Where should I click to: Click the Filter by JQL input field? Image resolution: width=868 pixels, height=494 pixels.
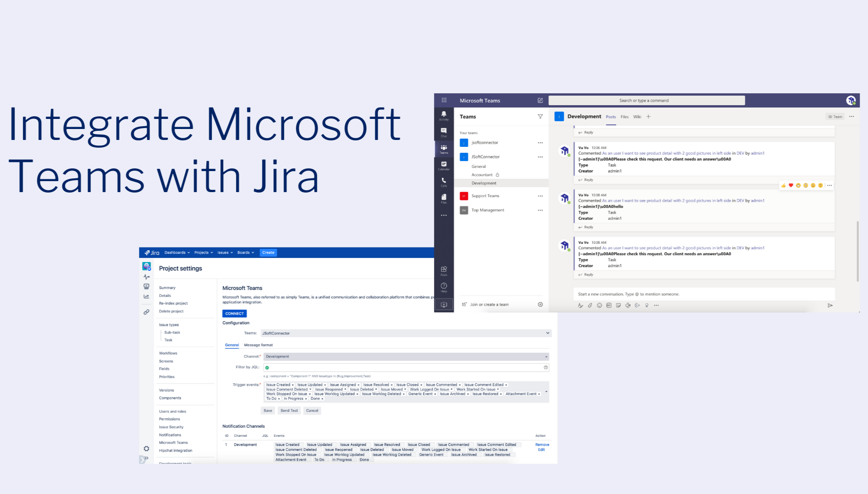[x=406, y=367]
